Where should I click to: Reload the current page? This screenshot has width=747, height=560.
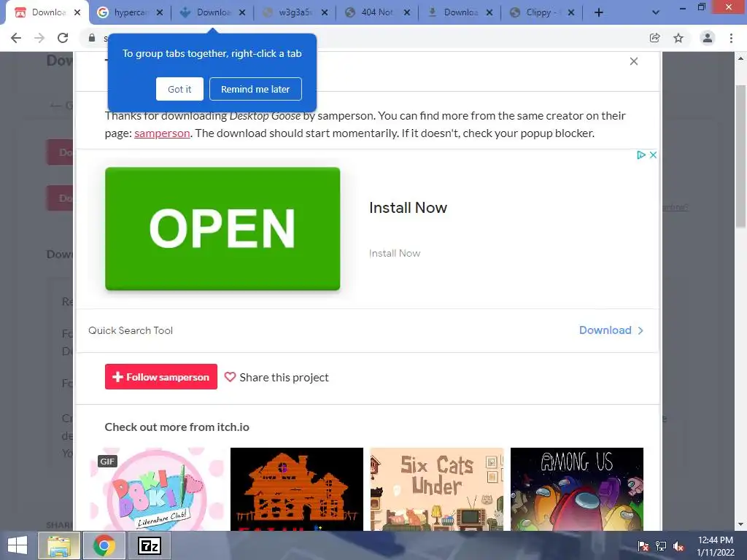[x=63, y=38]
